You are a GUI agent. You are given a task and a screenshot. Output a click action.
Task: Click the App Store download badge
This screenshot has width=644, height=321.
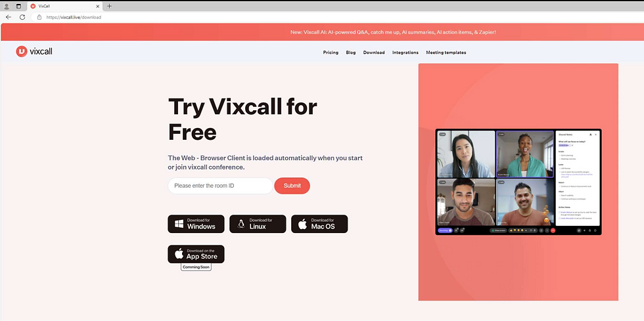click(196, 254)
